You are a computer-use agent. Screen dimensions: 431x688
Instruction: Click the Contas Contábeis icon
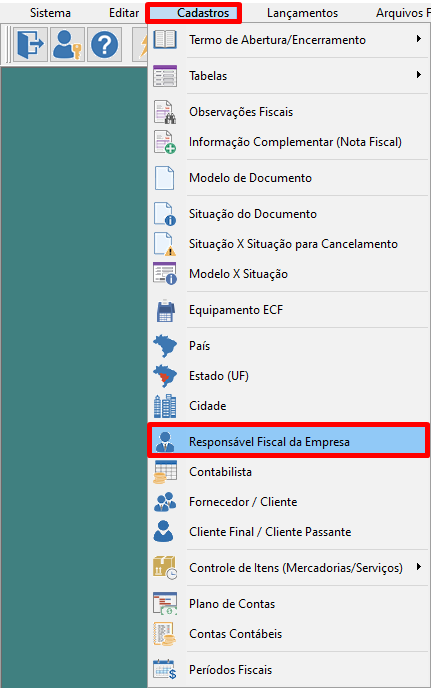(165, 634)
